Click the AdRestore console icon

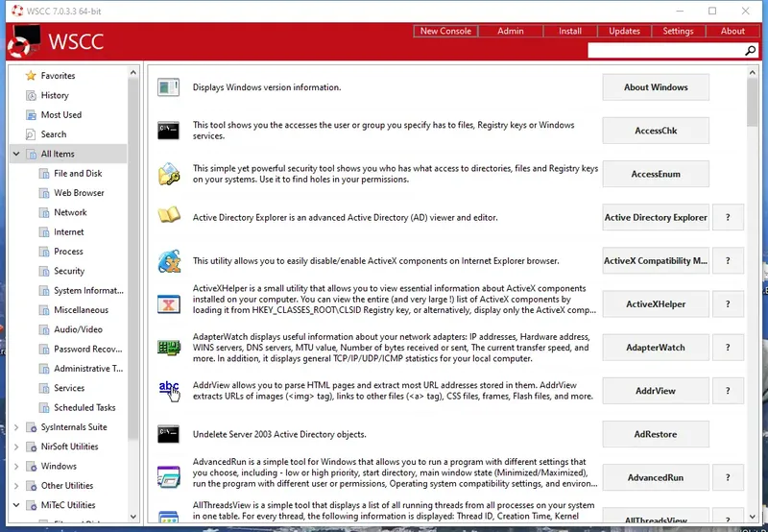[168, 434]
